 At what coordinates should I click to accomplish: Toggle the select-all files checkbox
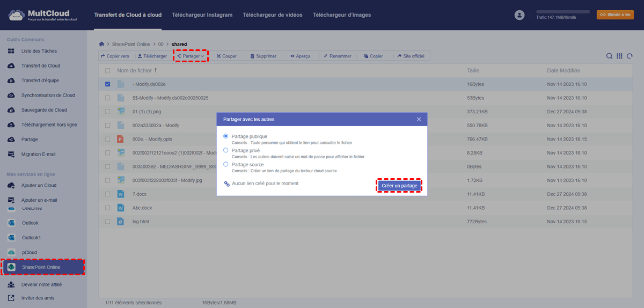[x=108, y=71]
